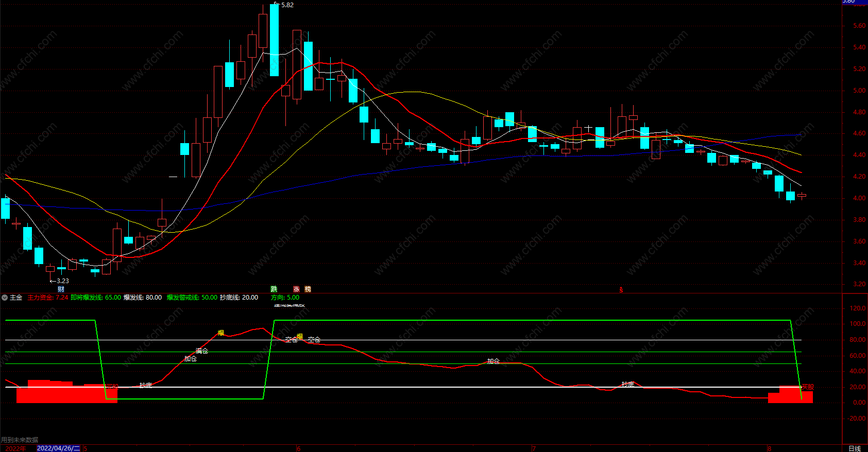This screenshot has height=452, width=868.
Task: Click the 抄底线: 20.00 label
Action: click(239, 298)
